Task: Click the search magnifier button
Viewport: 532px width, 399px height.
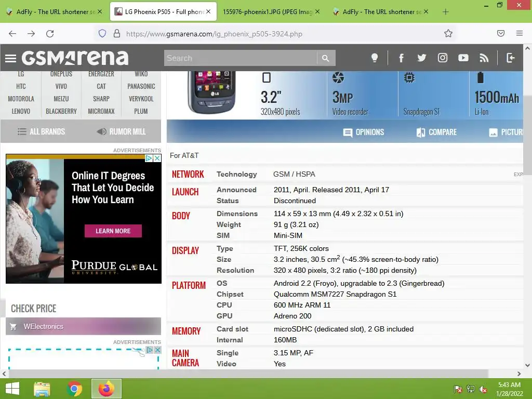Action: 326,58
